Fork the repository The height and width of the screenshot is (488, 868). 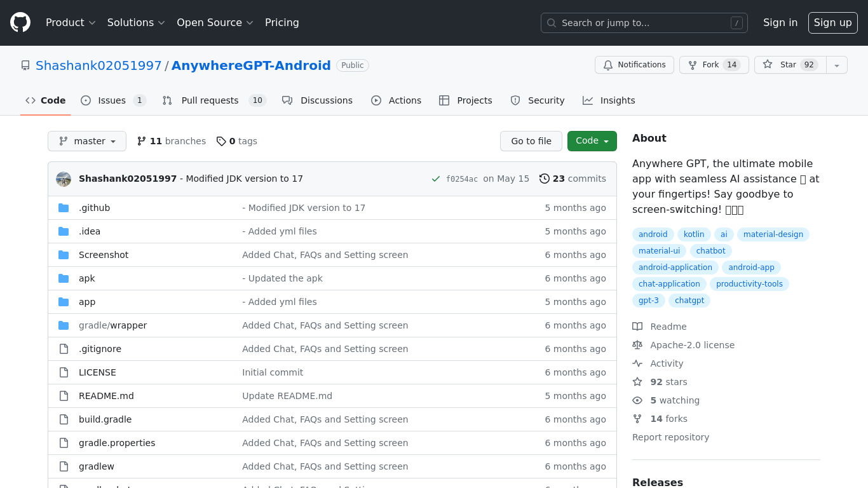(714, 65)
